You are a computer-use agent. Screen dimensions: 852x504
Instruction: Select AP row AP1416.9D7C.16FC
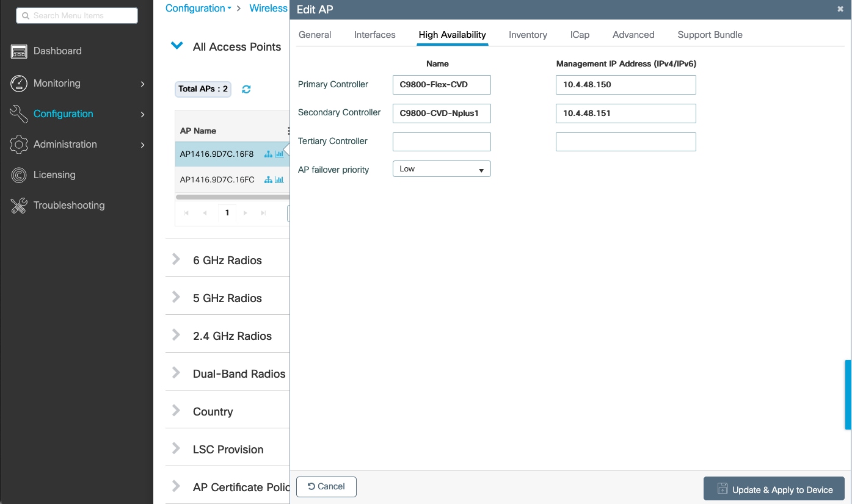(232, 180)
